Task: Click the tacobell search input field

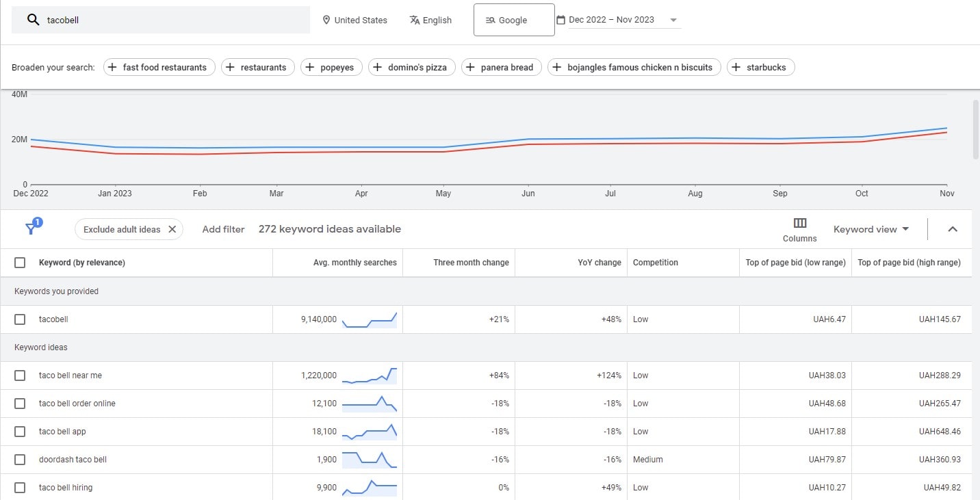Action: point(161,20)
